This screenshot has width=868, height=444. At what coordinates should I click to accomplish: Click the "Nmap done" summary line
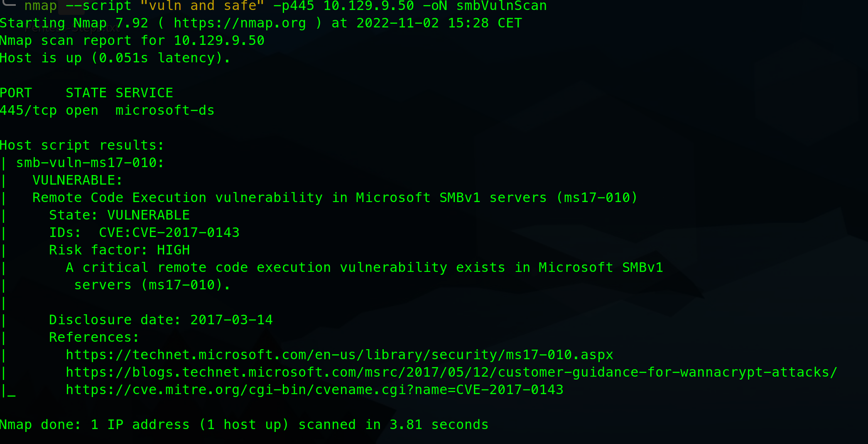pos(244,424)
